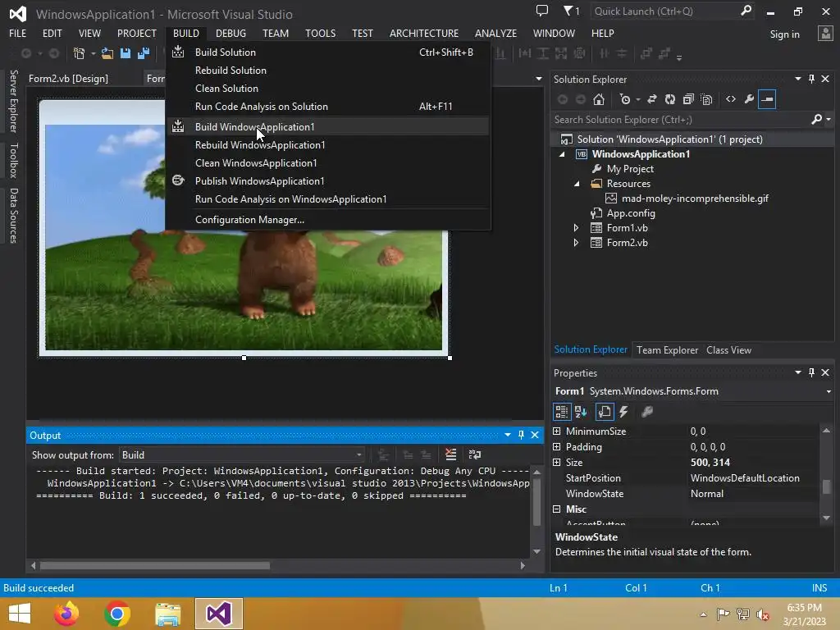Open Configuration Manager from Build menu
This screenshot has width=840, height=630.
[328, 220]
